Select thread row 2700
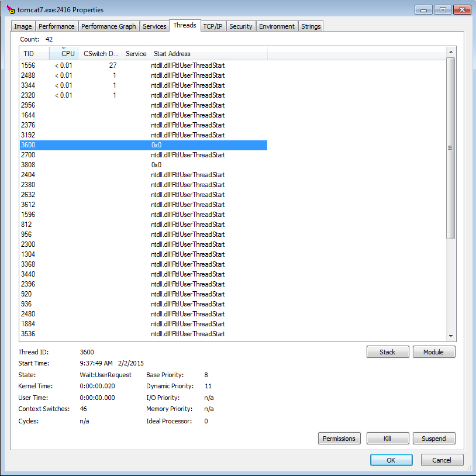Image resolution: width=476 pixels, height=476 pixels. 143,155
